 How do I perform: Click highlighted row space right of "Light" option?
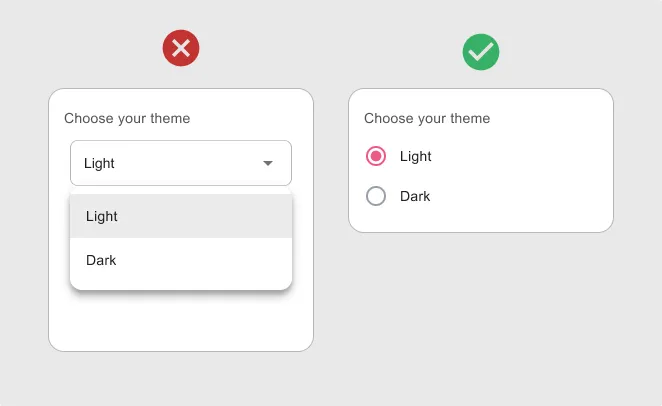(210, 216)
